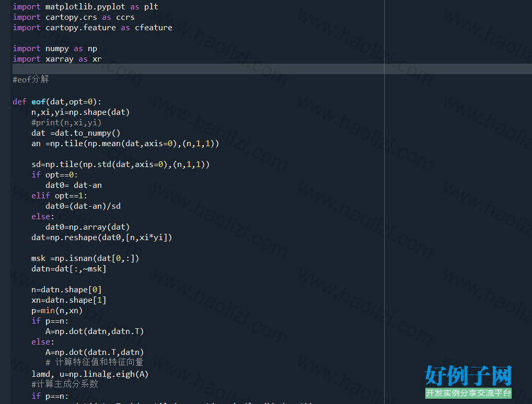Image resolution: width=532 pixels, height=404 pixels.
Task: Click the line starting 'sd=np.tile(np.std'
Action: [x=120, y=164]
